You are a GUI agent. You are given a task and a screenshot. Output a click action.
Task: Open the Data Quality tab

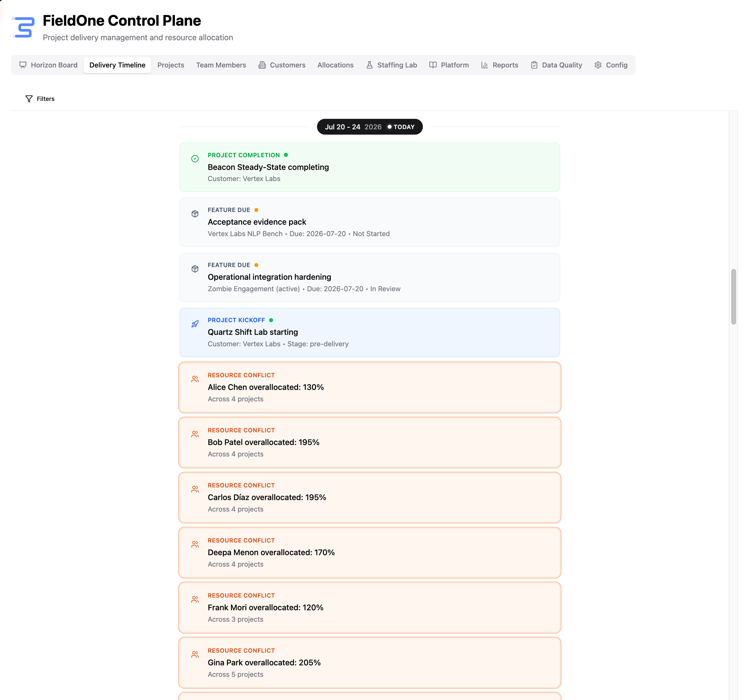(x=556, y=65)
